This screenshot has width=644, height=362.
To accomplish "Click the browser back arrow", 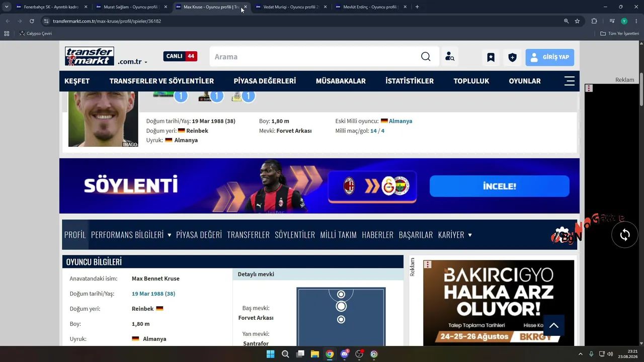I will coord(8,21).
